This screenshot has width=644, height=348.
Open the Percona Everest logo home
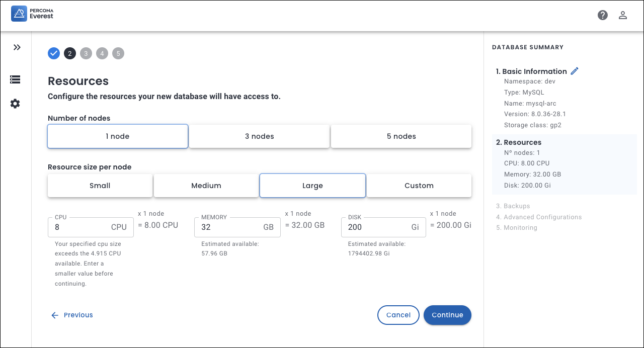32,14
